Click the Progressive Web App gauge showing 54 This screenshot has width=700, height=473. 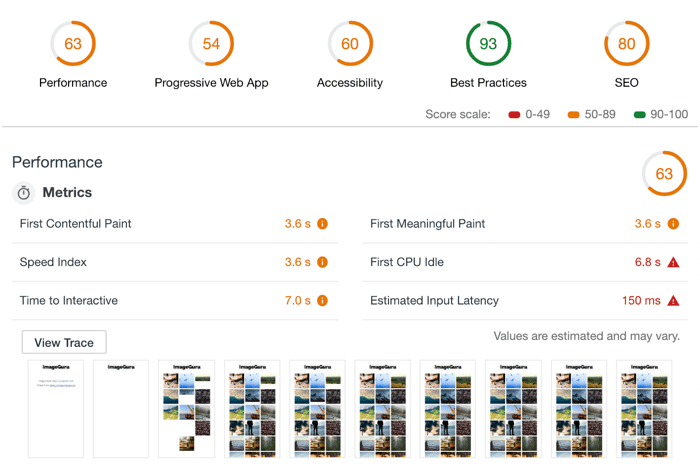pyautogui.click(x=211, y=44)
